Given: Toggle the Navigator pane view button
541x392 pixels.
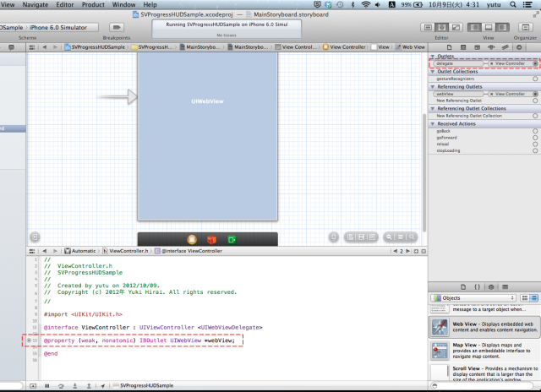Looking at the screenshot, I should [475, 27].
